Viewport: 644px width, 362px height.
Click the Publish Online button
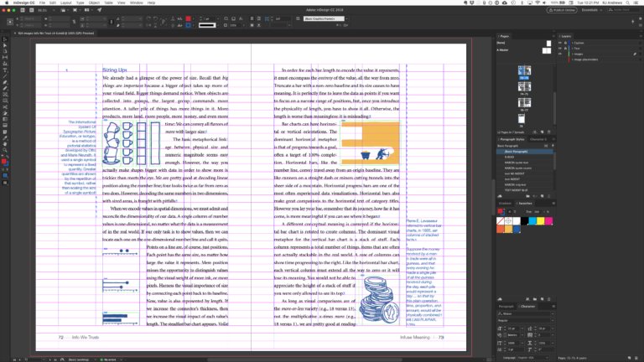pos(562,10)
